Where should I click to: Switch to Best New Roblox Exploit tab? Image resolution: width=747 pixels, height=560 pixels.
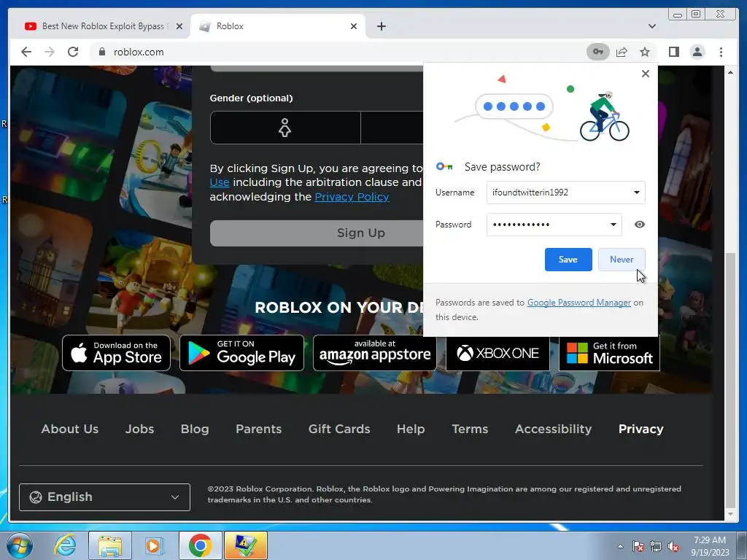point(104,26)
